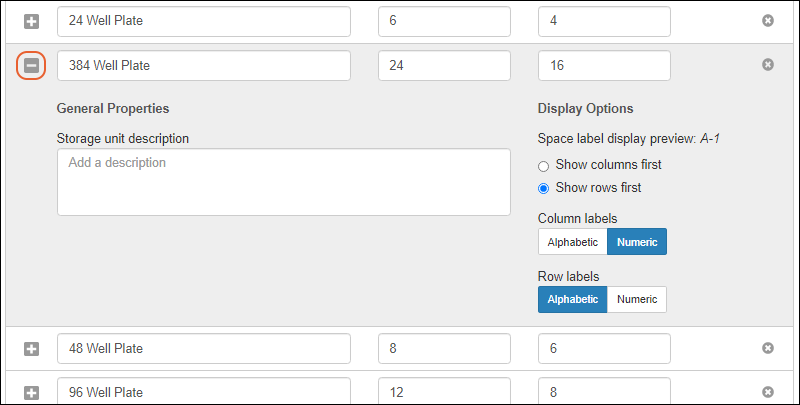Delete the 96 Well Plate entry
The image size is (800, 405).
click(x=768, y=392)
